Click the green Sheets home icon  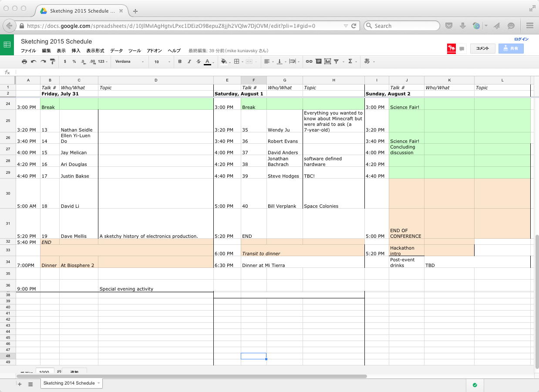pos(7,44)
